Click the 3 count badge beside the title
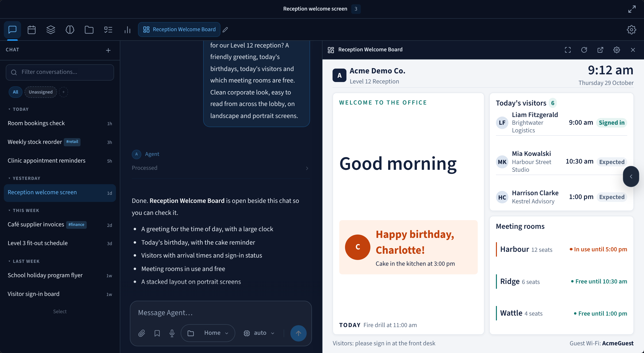The width and height of the screenshot is (644, 353). pos(356,9)
